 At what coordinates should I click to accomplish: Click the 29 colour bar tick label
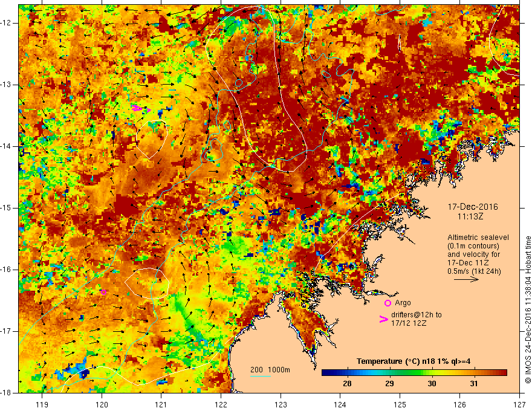(389, 384)
